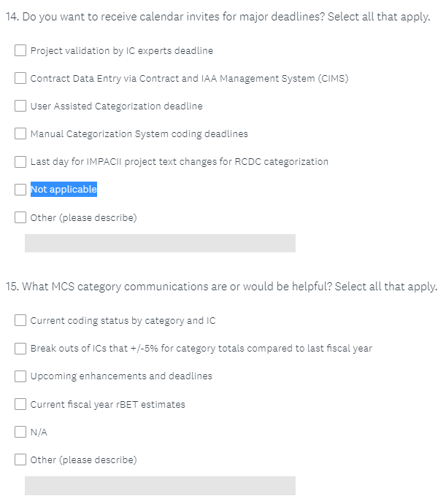446x504 pixels.
Task: Enable the Current fiscal year rBET estimates checkbox
Action: click(x=20, y=404)
